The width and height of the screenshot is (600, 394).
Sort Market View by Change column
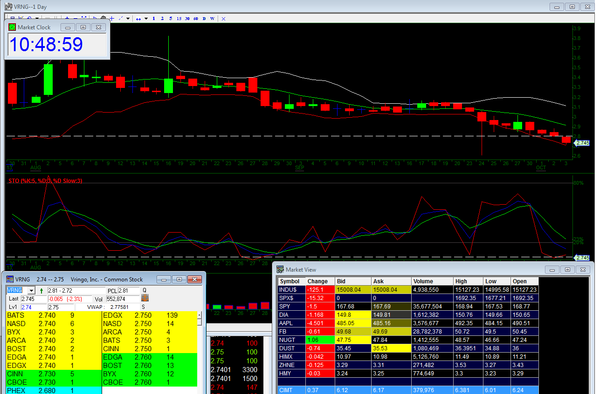(320, 281)
